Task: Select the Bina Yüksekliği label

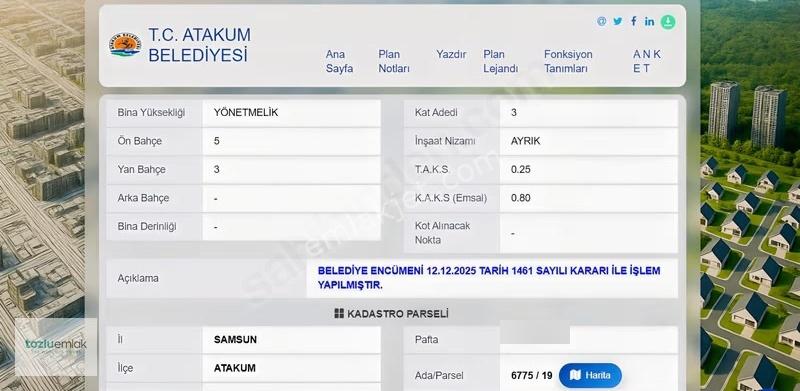Action: click(x=151, y=113)
